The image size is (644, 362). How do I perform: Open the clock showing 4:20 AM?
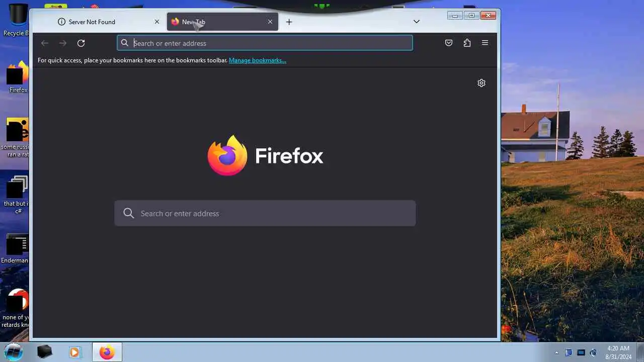[x=618, y=352]
